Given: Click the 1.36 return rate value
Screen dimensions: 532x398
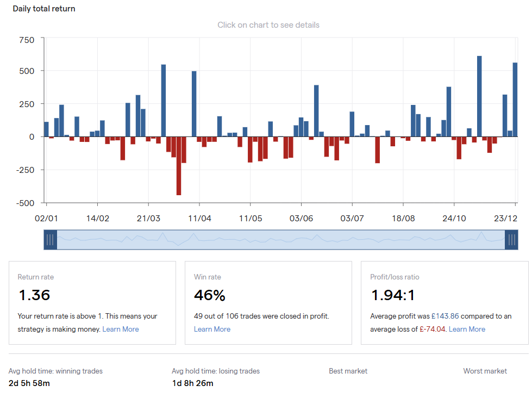Looking at the screenshot, I should (34, 295).
